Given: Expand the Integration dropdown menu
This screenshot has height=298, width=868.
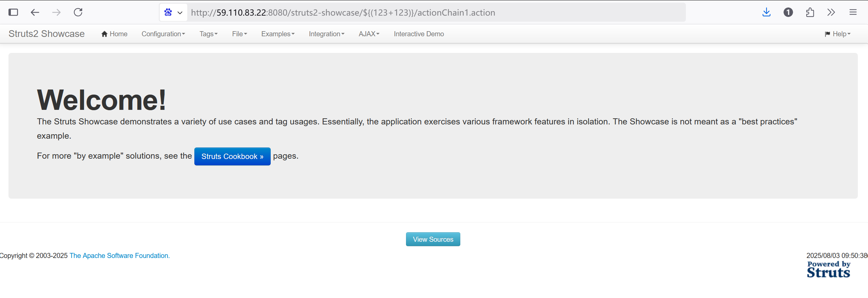Looking at the screenshot, I should pos(326,34).
